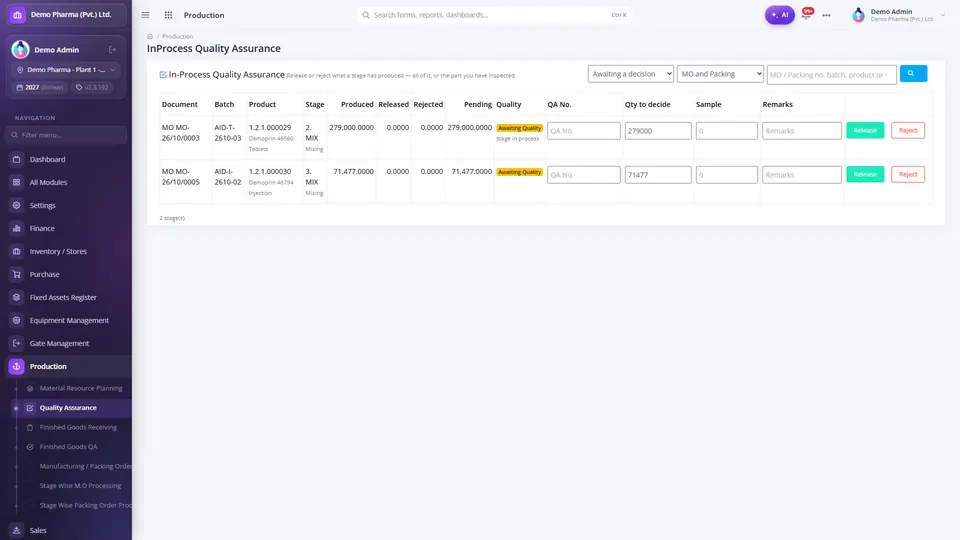
Task: Click Sample field for MO-26/10/0005
Action: click(x=727, y=175)
